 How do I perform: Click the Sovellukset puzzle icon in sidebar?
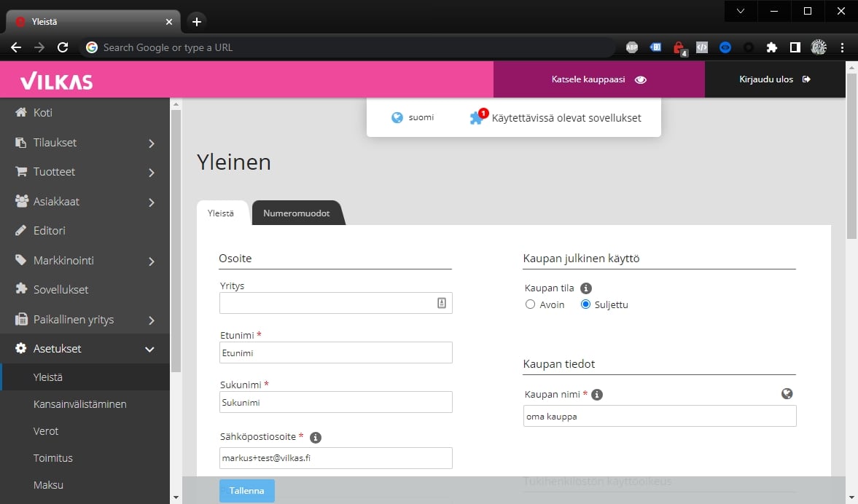(21, 289)
